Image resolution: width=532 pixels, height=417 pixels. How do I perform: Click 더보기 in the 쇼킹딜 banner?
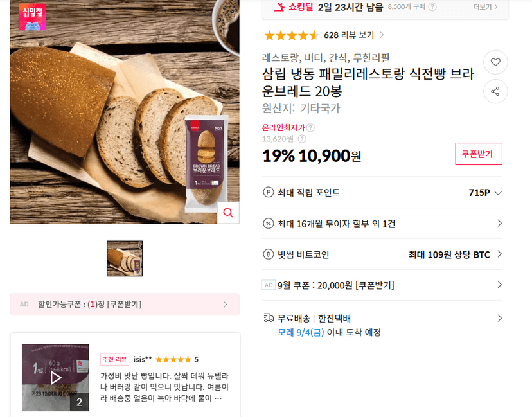pyautogui.click(x=486, y=7)
